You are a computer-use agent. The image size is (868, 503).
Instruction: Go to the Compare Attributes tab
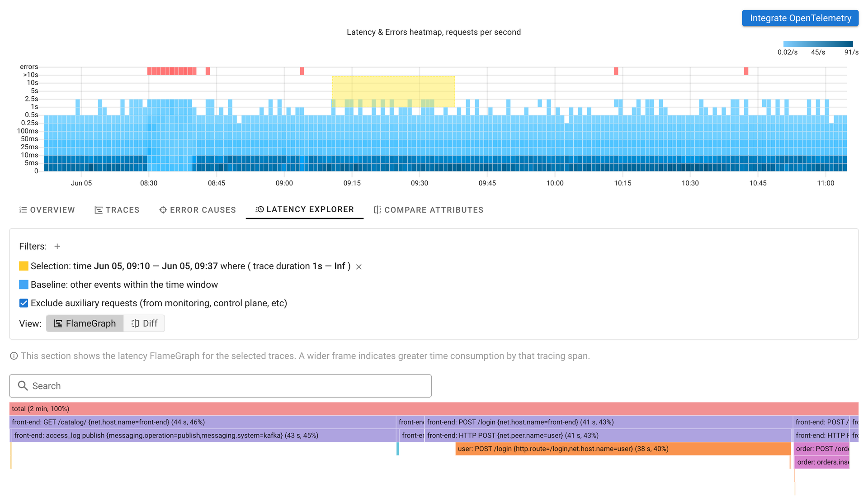[429, 210]
